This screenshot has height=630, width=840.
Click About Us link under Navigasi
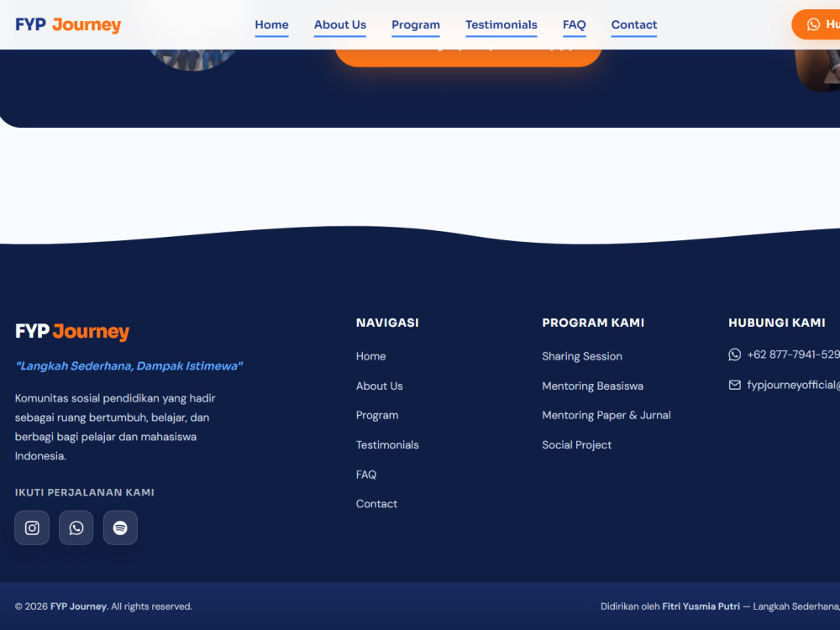[380, 386]
